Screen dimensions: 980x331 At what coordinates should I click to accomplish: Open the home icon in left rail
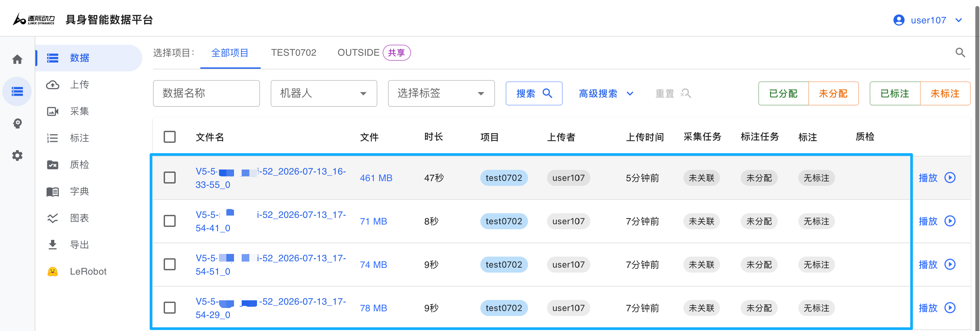(x=17, y=59)
